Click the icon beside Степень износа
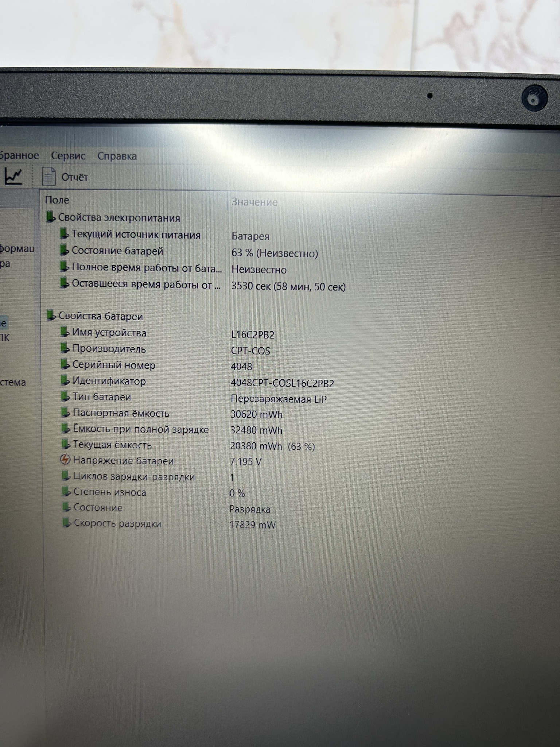 pos(66,492)
